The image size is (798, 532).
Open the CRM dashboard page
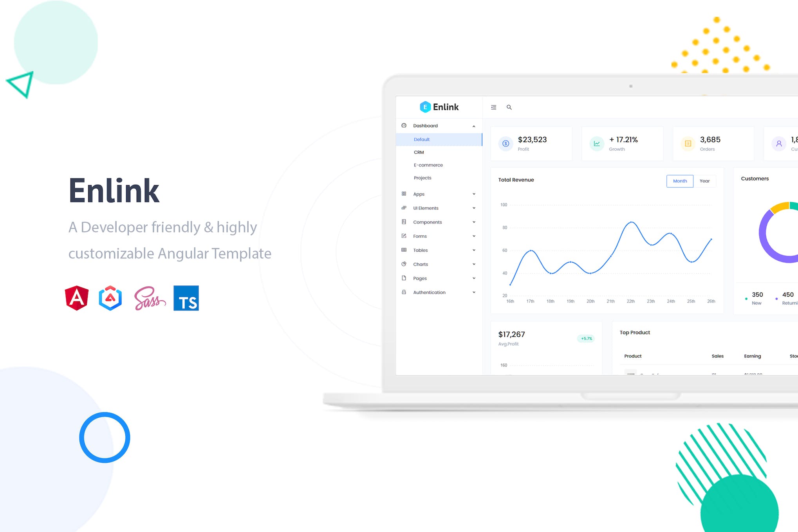click(419, 152)
